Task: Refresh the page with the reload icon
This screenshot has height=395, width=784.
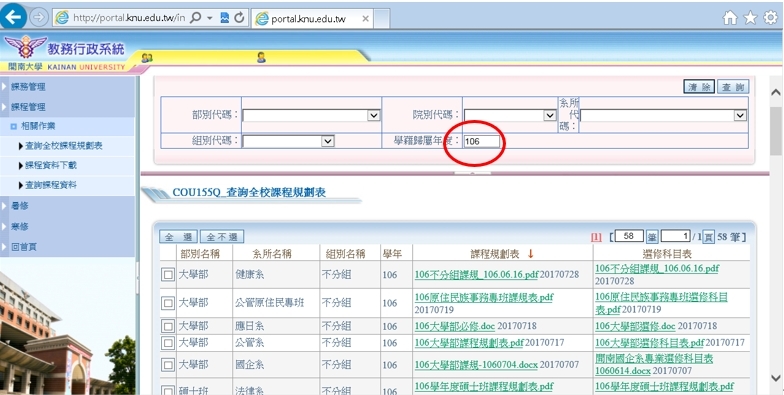Action: click(x=240, y=18)
